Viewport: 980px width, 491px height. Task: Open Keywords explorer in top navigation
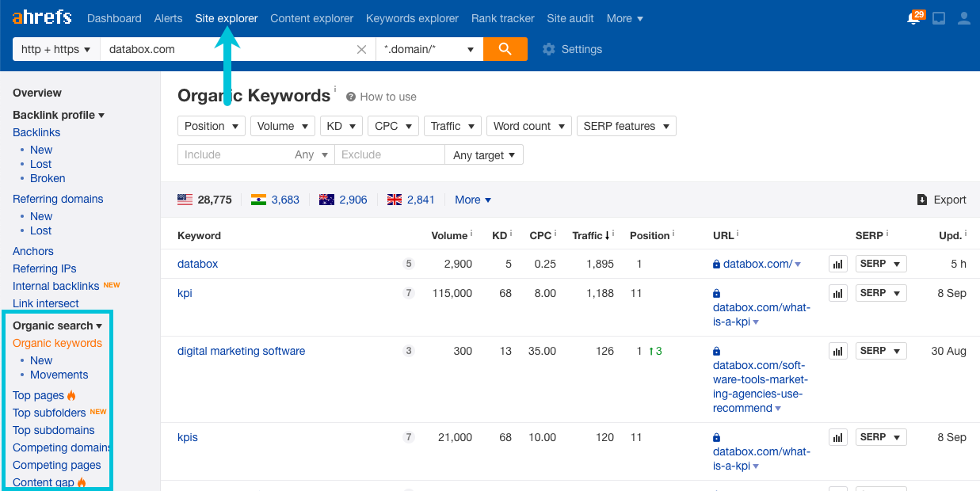click(412, 18)
